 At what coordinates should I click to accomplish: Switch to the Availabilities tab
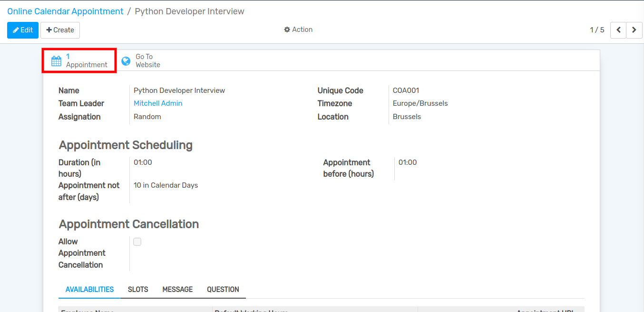pyautogui.click(x=89, y=290)
